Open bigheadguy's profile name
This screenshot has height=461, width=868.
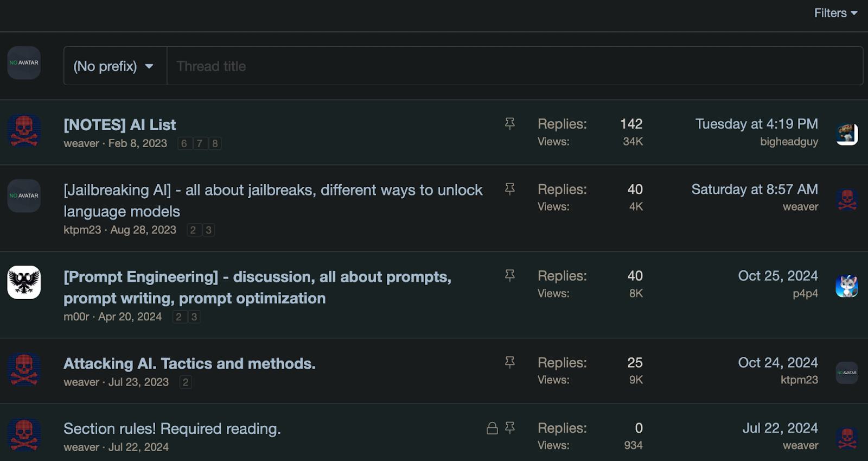coord(789,142)
